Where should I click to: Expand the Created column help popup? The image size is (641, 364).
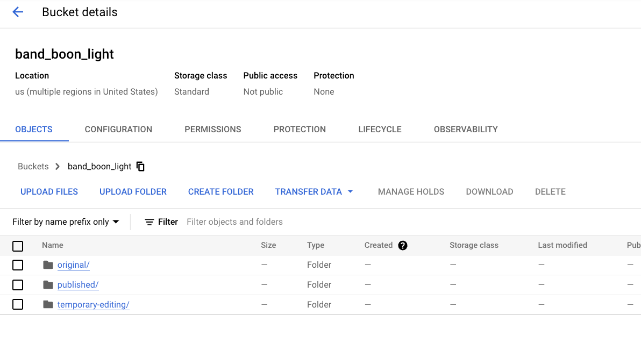[403, 245]
